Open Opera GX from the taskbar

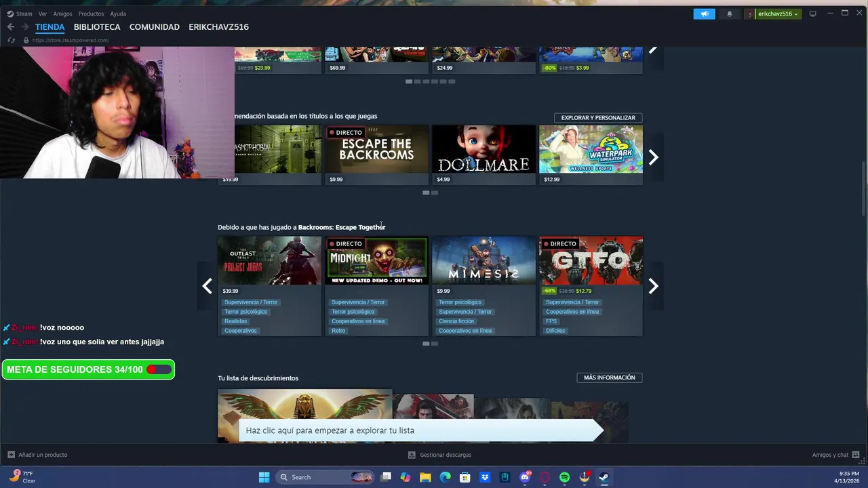pyautogui.click(x=545, y=477)
